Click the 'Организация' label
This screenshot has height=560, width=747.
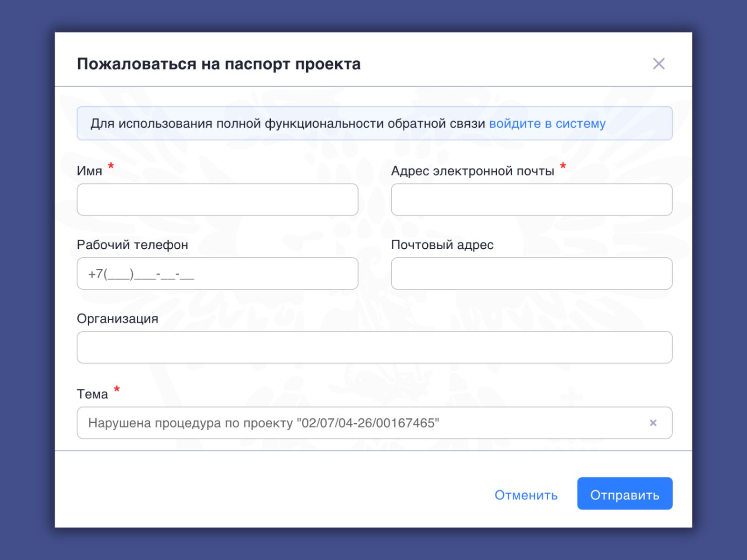click(x=117, y=319)
